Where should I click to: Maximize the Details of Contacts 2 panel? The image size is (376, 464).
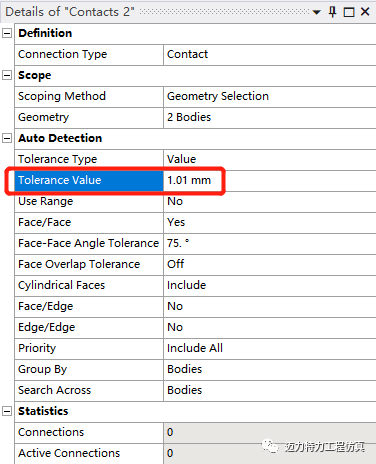pos(349,12)
